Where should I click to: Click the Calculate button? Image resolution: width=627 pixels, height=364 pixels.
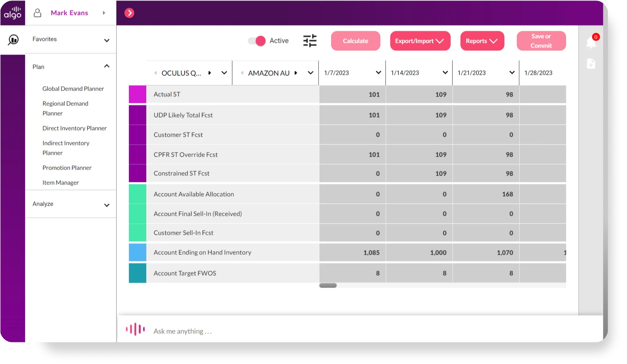point(356,41)
